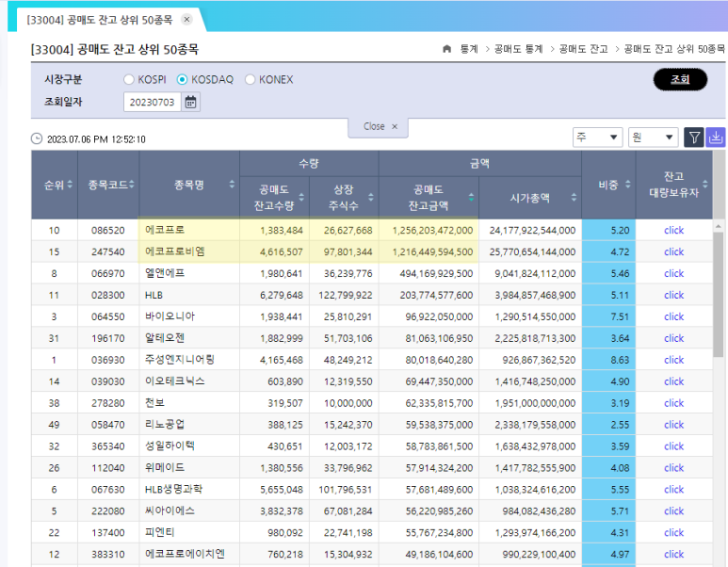
Task: Click the clock icon beside the timestamp
Action: pos(37,138)
